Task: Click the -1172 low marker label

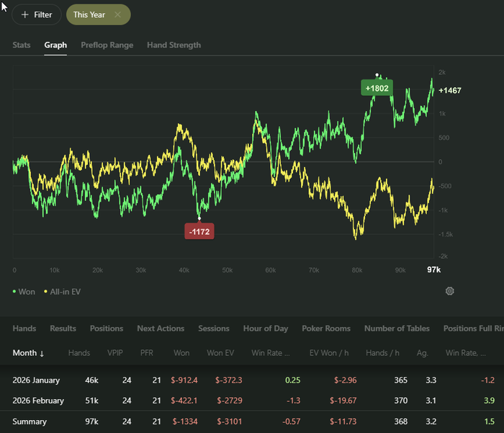Action: click(x=199, y=232)
